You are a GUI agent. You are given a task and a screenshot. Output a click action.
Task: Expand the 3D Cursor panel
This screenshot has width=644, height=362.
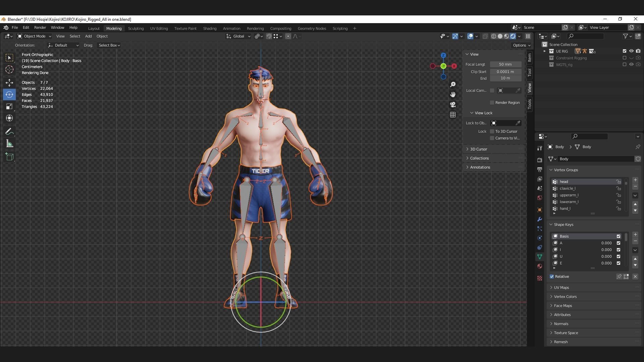pyautogui.click(x=479, y=149)
